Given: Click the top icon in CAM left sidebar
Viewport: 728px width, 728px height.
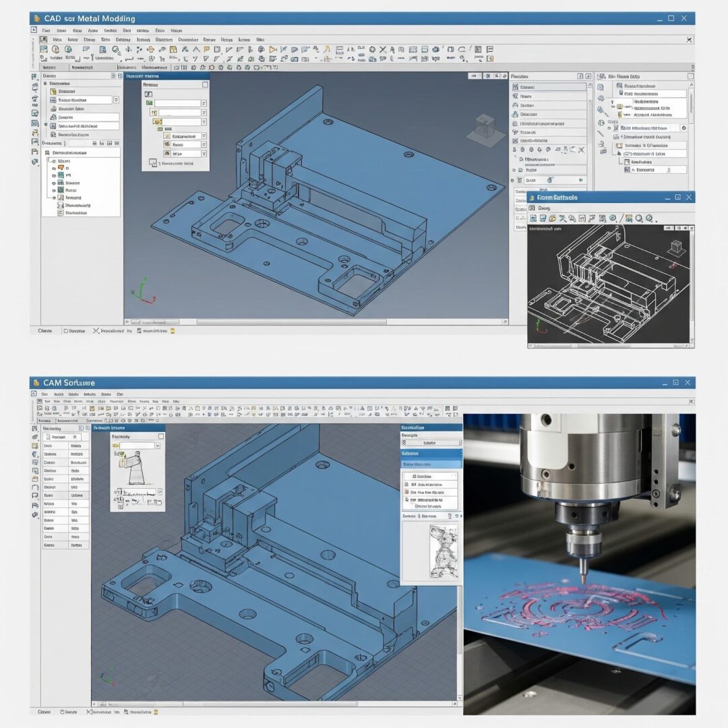Looking at the screenshot, I should [35, 427].
